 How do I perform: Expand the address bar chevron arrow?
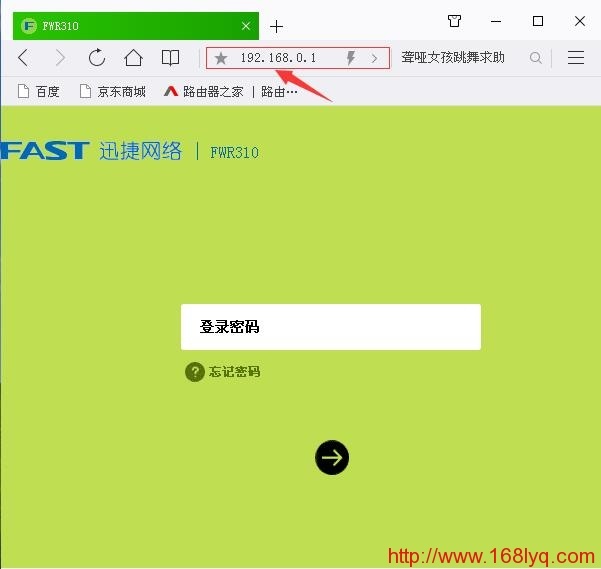coord(375,58)
